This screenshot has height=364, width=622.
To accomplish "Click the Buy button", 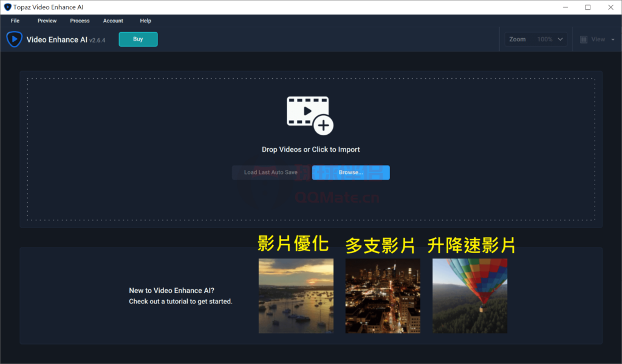I will [138, 39].
